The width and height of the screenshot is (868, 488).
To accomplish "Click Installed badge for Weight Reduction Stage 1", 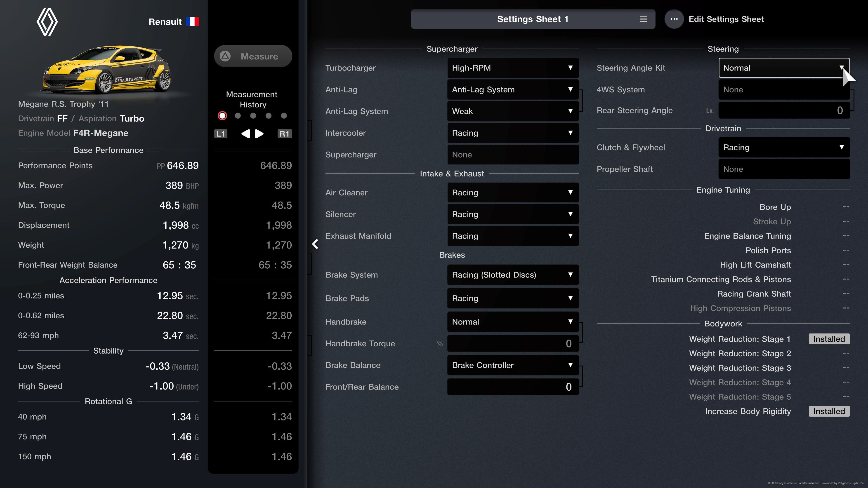I will point(829,339).
